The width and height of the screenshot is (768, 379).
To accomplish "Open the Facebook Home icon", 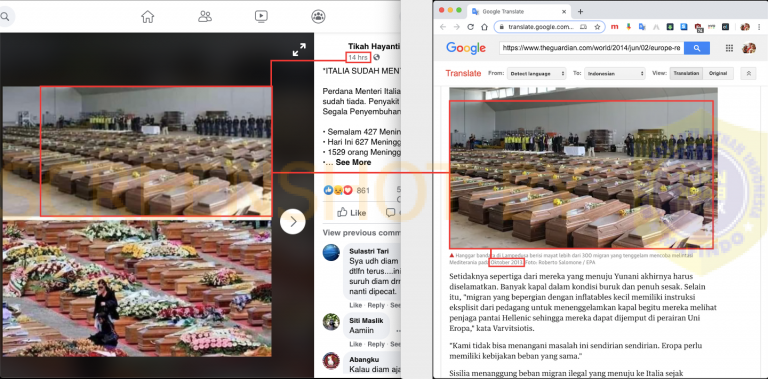I will pos(147,17).
